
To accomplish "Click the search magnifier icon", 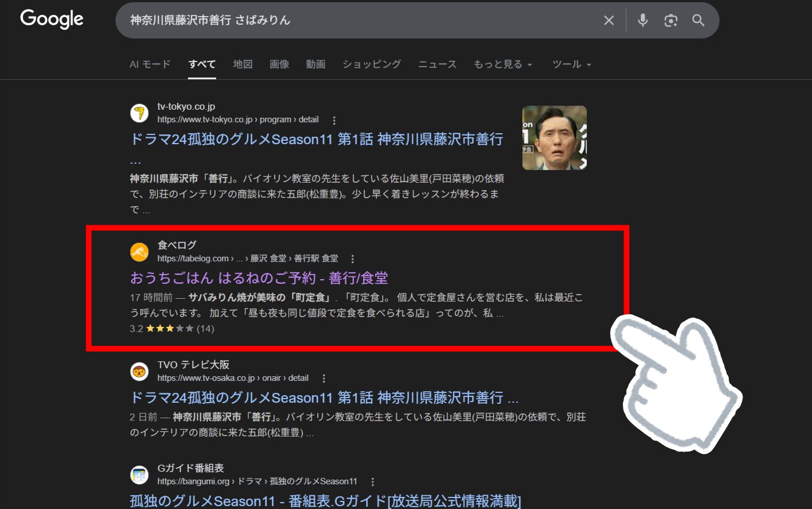I will [x=698, y=20].
